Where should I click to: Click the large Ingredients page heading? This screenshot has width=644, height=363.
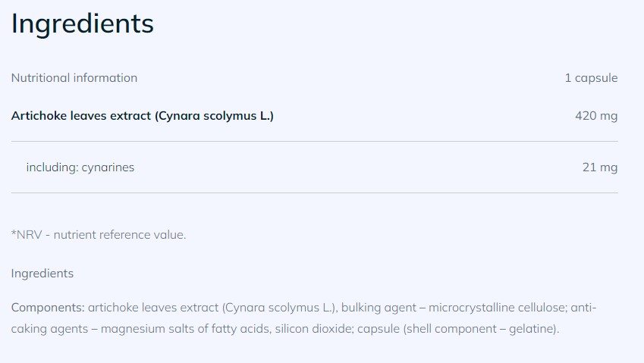point(82,24)
